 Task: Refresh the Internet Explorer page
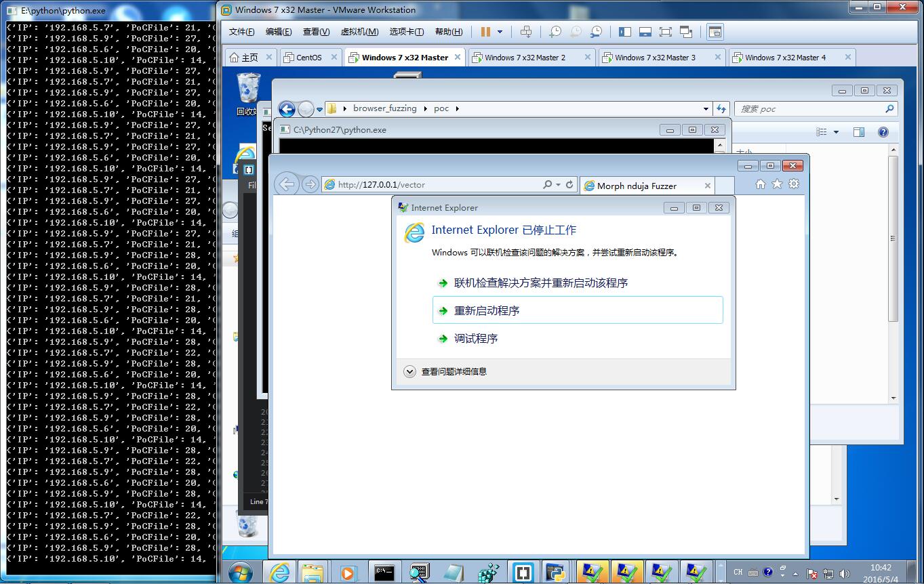pyautogui.click(x=569, y=184)
